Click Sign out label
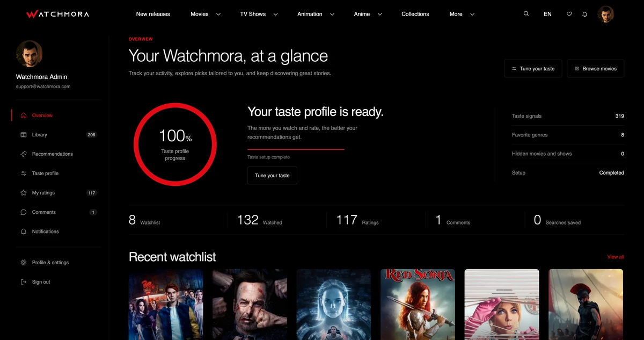The width and height of the screenshot is (644, 340). tap(41, 282)
